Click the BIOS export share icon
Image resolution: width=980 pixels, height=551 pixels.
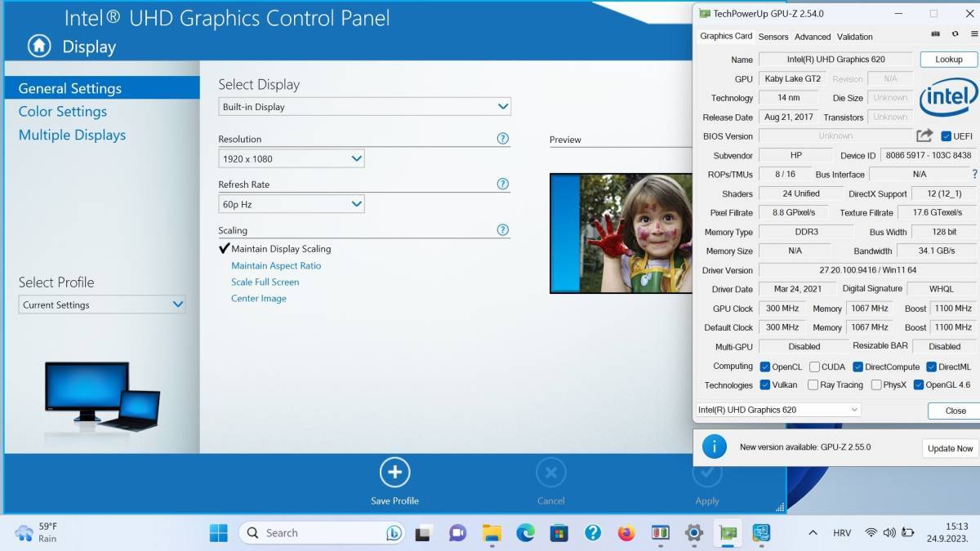(x=924, y=136)
